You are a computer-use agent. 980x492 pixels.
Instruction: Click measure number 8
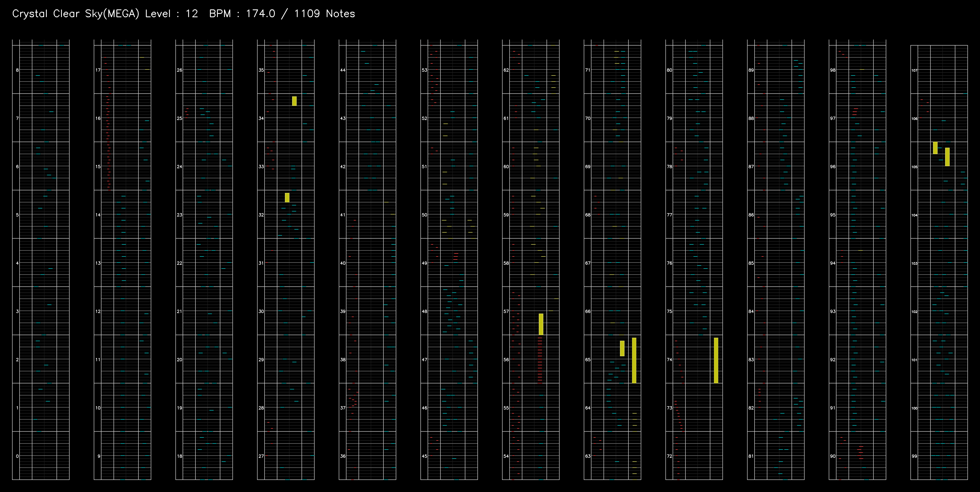[x=17, y=70]
